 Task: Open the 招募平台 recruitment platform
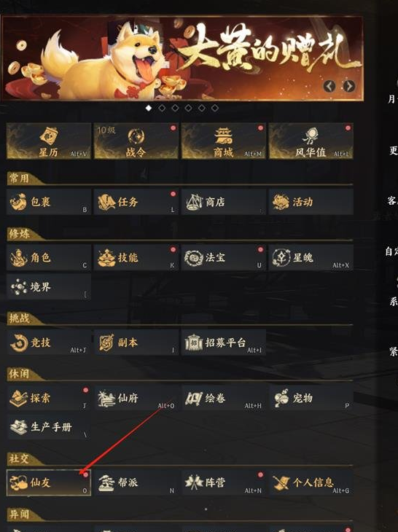(223, 343)
